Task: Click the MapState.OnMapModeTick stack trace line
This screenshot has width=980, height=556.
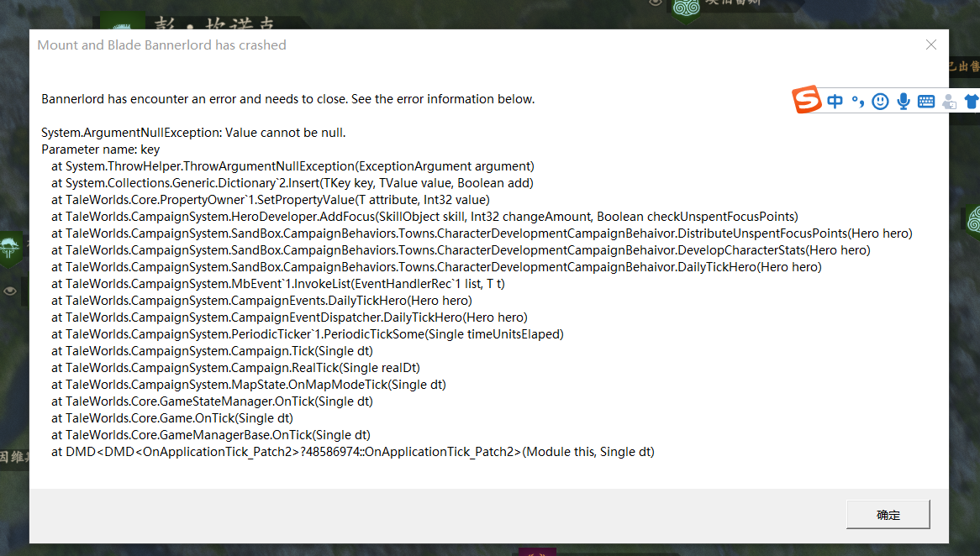Action: click(x=249, y=385)
